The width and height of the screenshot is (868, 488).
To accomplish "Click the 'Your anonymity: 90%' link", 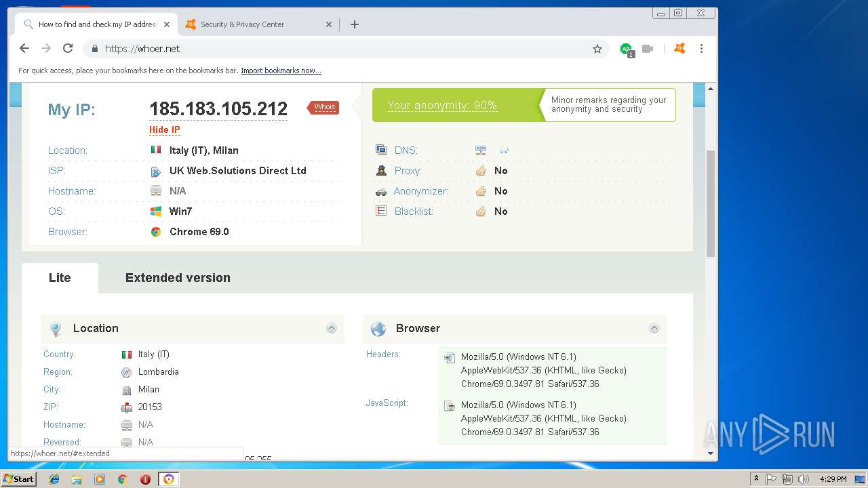I will (x=442, y=106).
